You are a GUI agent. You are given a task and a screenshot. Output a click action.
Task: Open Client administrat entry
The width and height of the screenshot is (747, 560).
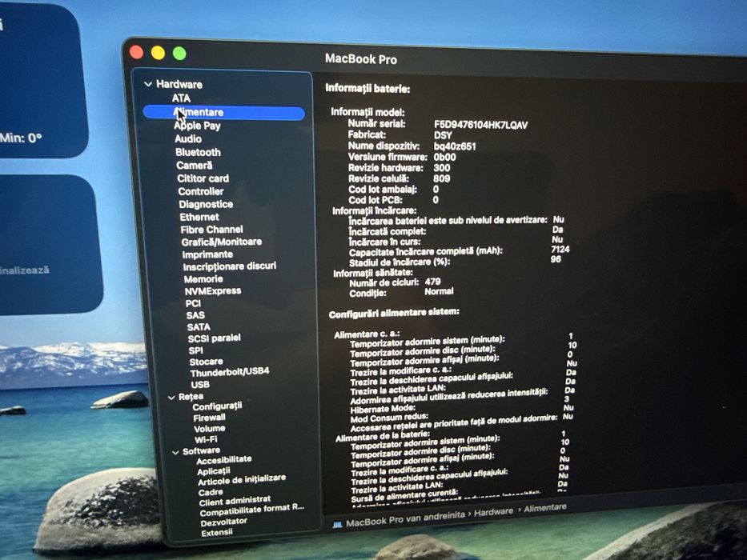click(x=235, y=501)
